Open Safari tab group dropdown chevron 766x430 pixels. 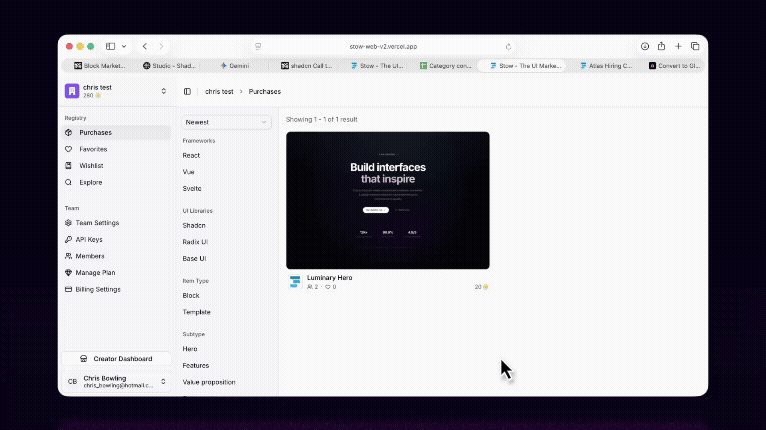click(124, 46)
